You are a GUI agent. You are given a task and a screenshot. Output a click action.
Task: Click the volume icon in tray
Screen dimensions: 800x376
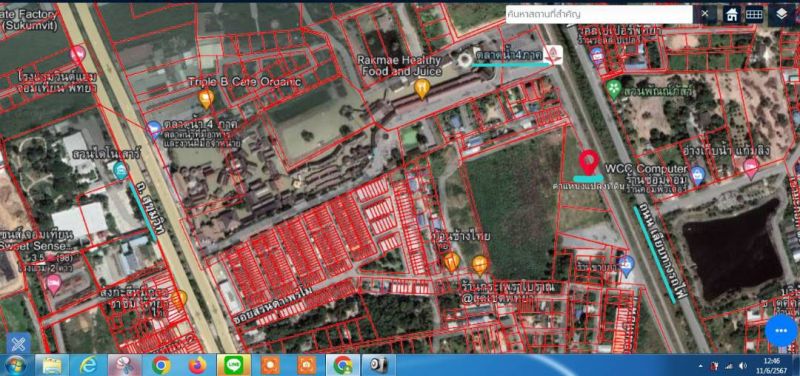coord(742,365)
